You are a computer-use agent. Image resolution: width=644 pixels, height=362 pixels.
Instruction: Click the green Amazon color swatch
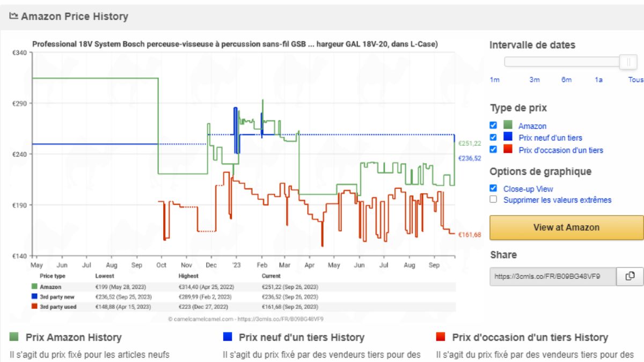tap(508, 125)
